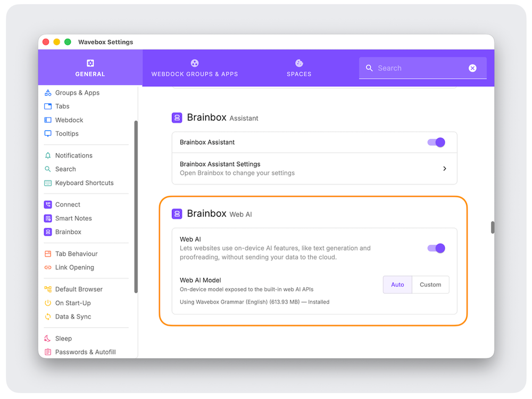This screenshot has height=399, width=532.
Task: Open Tab Behaviour settings
Action: coord(76,254)
